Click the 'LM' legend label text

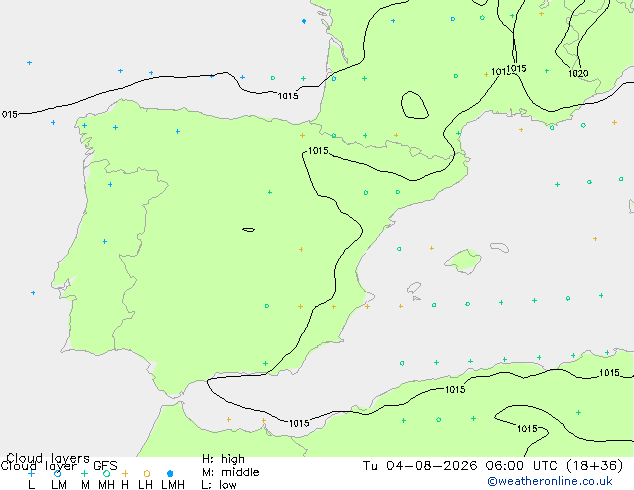tap(59, 484)
